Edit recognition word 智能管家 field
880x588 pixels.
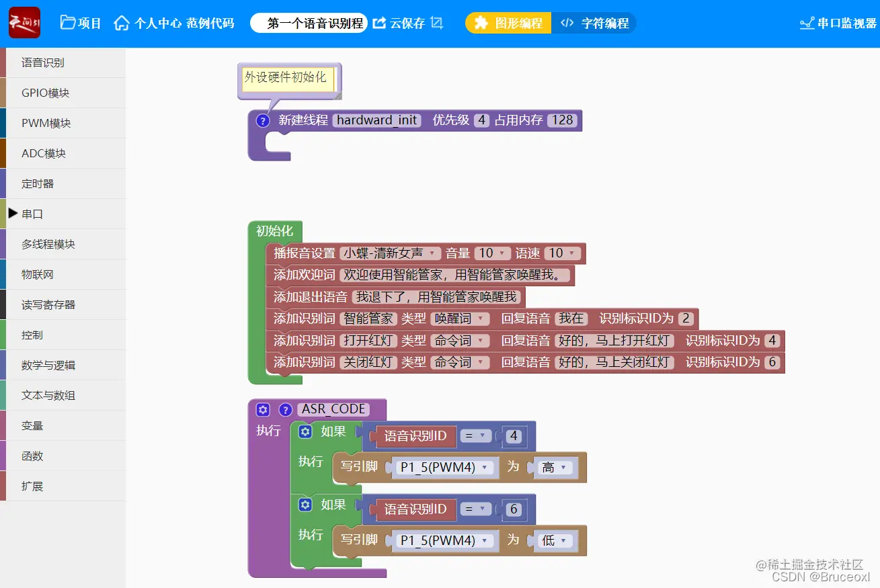pos(368,319)
